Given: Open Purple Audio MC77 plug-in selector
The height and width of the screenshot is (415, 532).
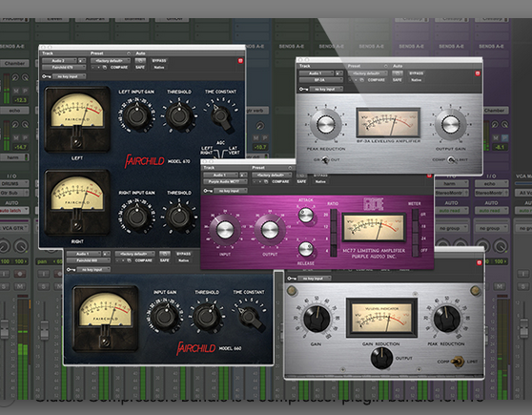Looking at the screenshot, I should point(225,181).
